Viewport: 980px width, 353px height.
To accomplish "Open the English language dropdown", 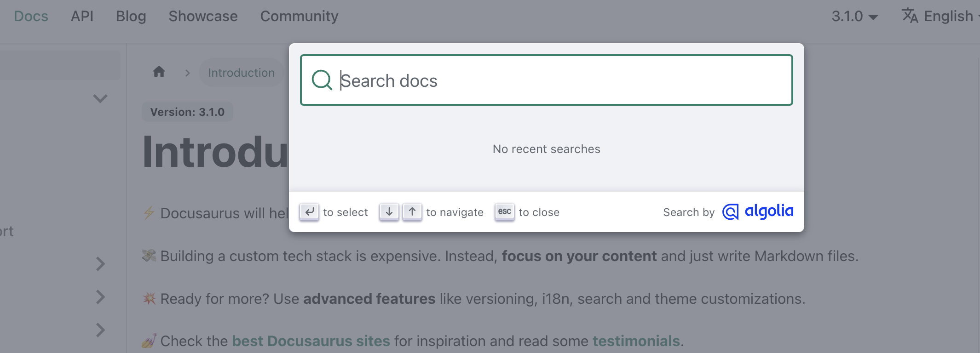I will click(x=940, y=16).
